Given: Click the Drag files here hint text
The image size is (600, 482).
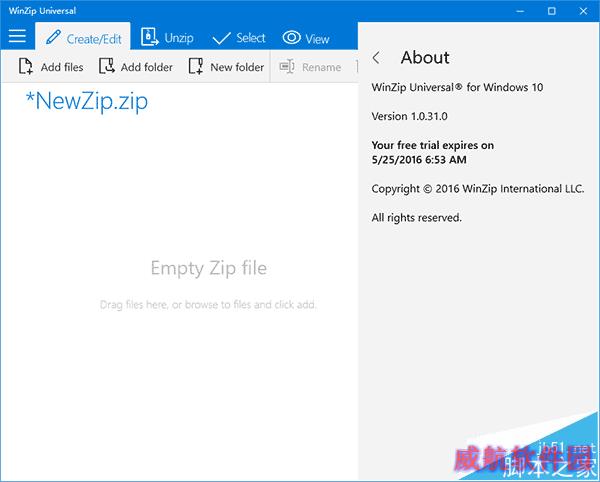Looking at the screenshot, I should tap(208, 305).
